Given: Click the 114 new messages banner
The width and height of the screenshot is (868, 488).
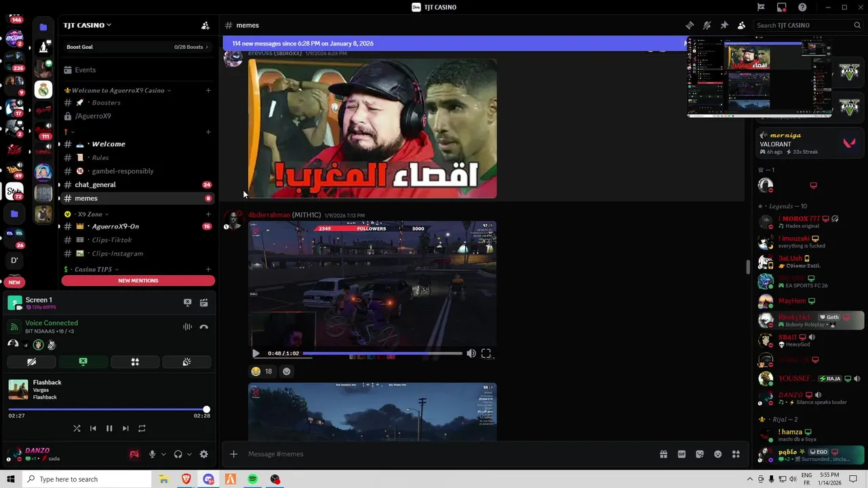Looking at the screenshot, I should tap(454, 43).
